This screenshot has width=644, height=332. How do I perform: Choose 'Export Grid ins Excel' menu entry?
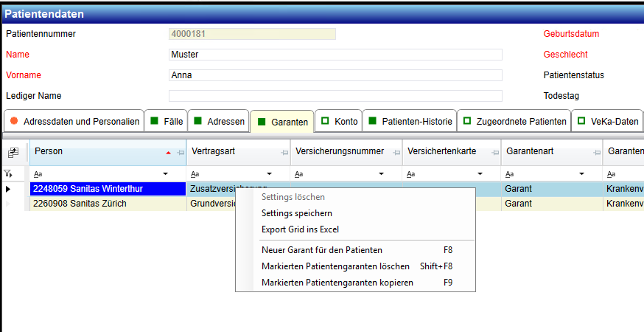(300, 229)
